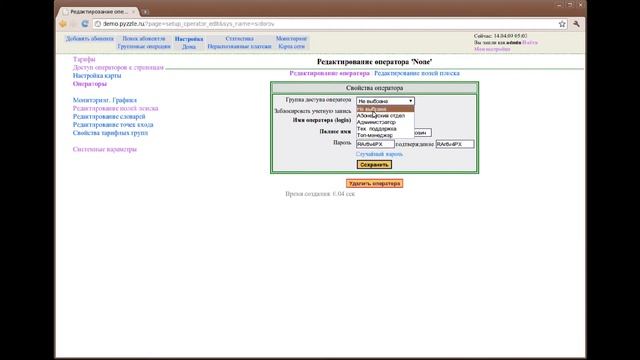640x360 pixels.
Task: Select highlighted 'Не выбрана' dropdown option
Action: (385, 109)
